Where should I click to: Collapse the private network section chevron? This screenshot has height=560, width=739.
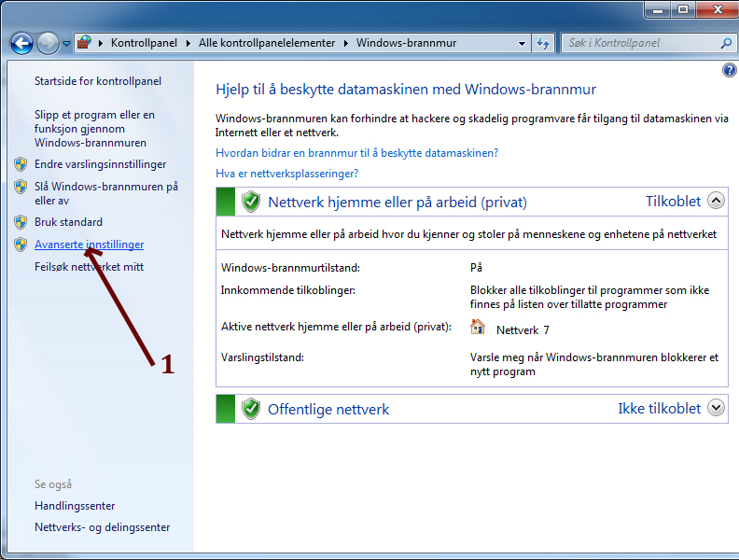pyautogui.click(x=716, y=201)
